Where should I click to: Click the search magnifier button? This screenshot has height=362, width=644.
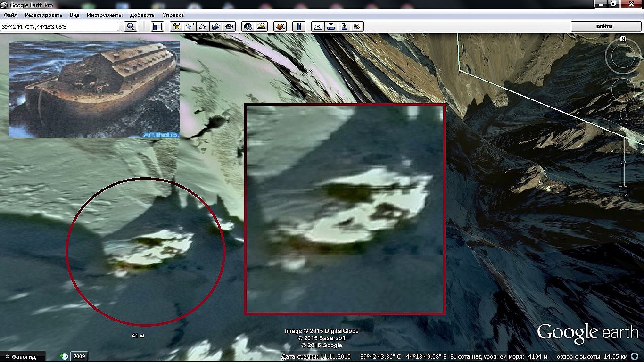[x=131, y=26]
